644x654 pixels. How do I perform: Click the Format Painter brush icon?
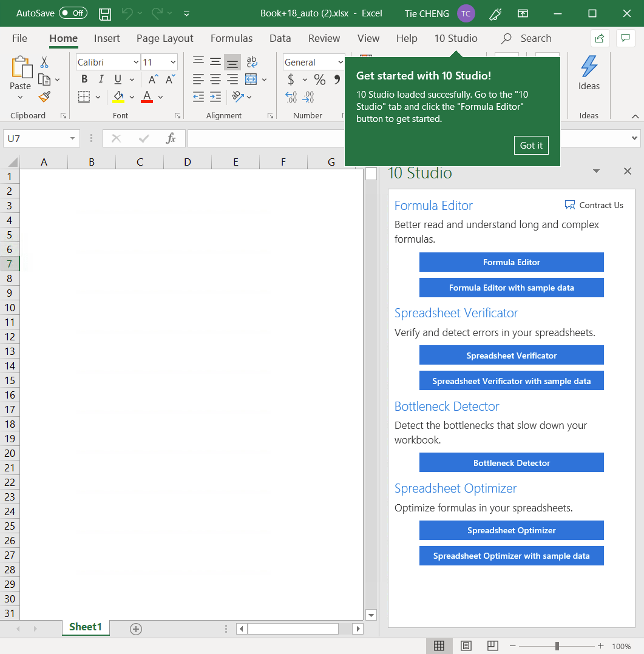[x=44, y=97]
